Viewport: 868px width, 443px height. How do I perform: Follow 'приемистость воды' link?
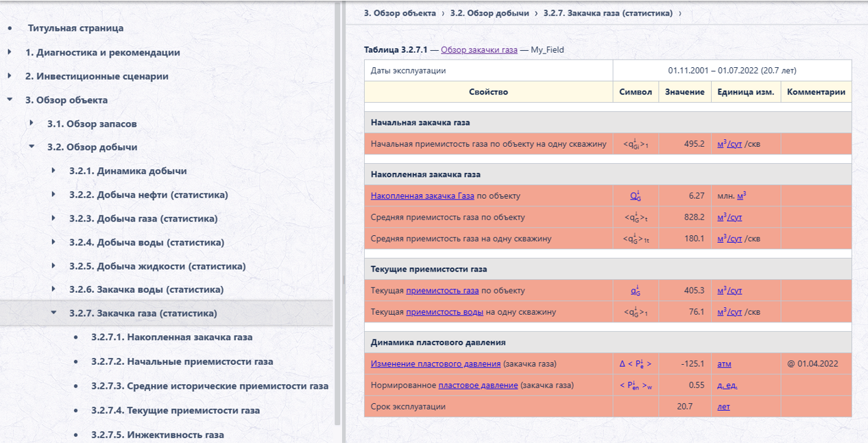click(x=444, y=312)
